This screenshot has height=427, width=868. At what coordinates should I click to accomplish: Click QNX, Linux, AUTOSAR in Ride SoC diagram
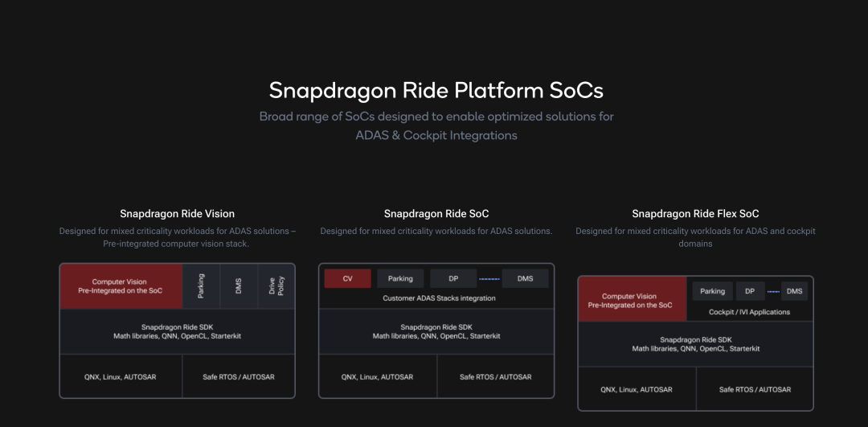(378, 376)
